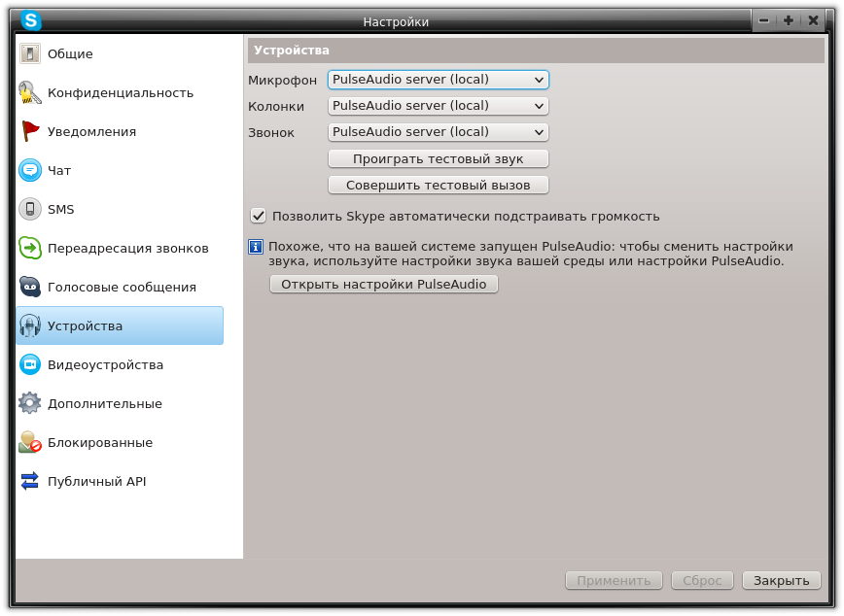This screenshot has height=616, width=844.
Task: Select the Устройства sidebar item
Action: pos(119,325)
